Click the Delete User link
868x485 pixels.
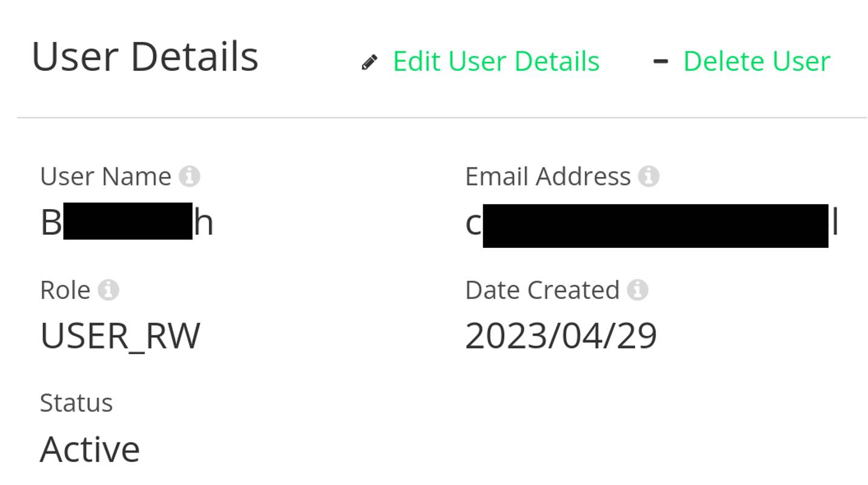click(758, 61)
